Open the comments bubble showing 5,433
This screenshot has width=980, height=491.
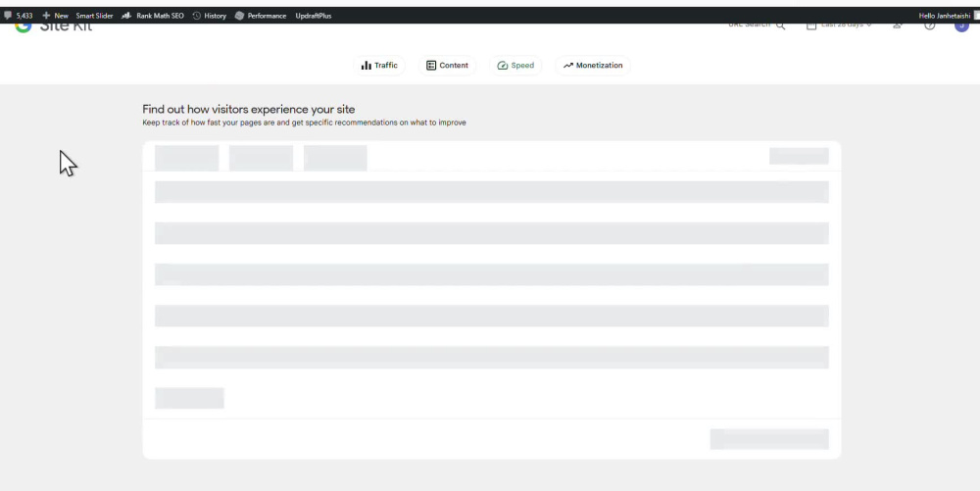coord(18,16)
